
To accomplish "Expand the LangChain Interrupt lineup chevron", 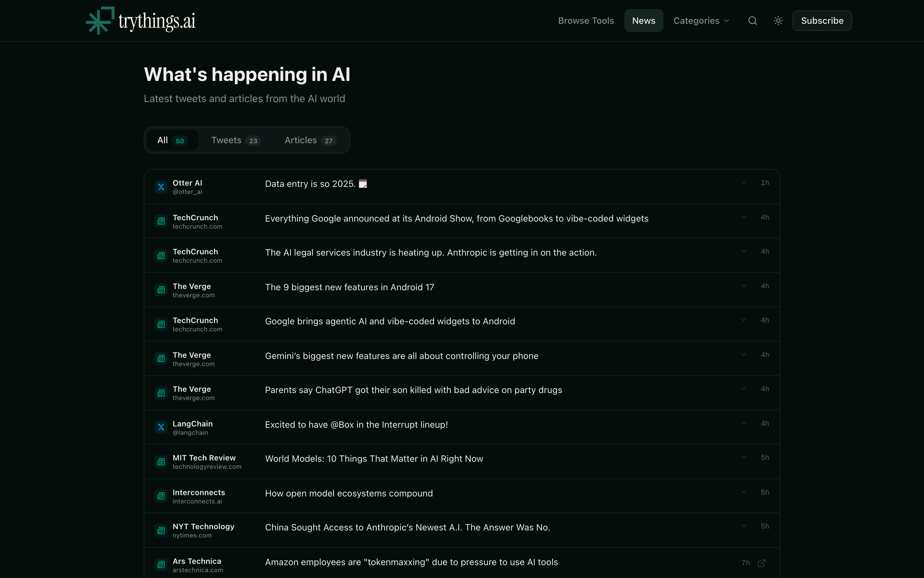I will [743, 424].
